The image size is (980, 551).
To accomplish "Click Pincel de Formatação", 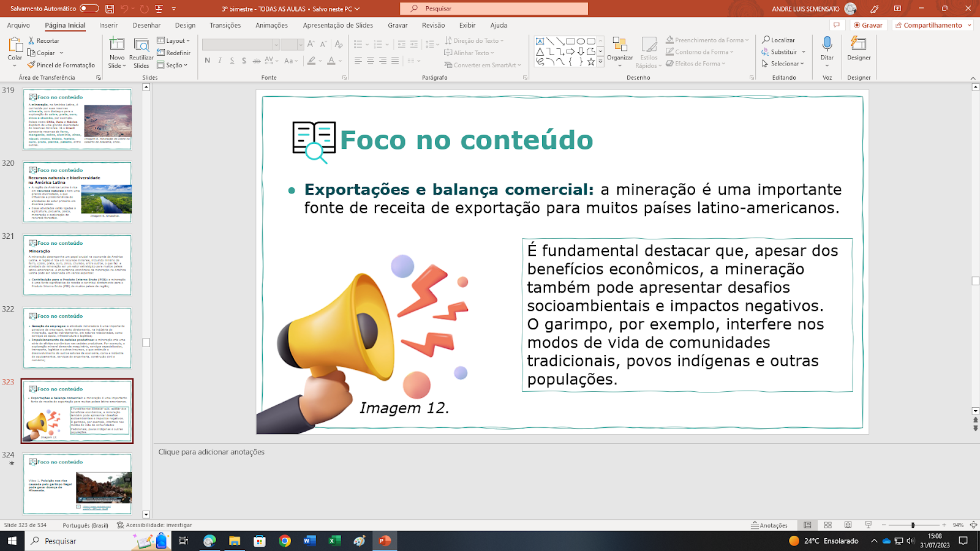I will pyautogui.click(x=61, y=65).
